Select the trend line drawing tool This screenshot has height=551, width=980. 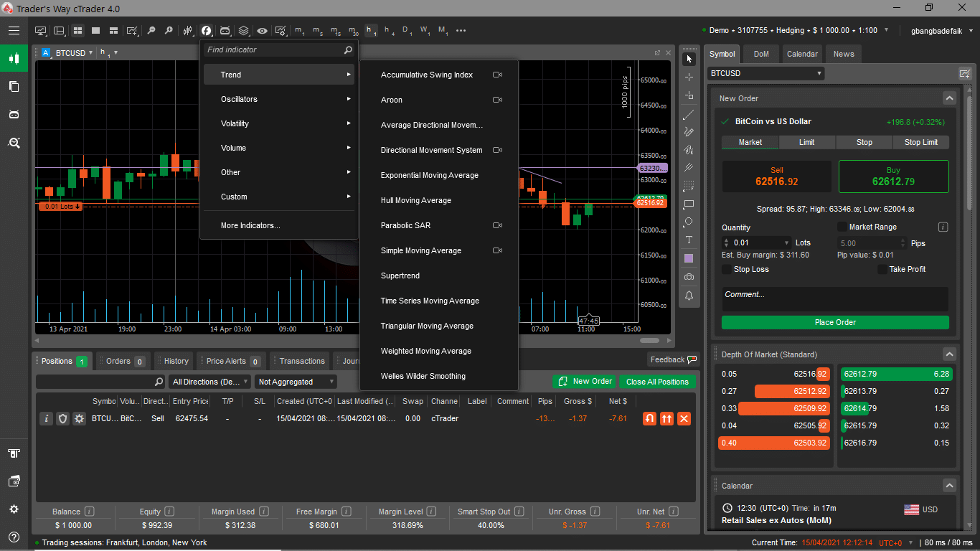689,115
